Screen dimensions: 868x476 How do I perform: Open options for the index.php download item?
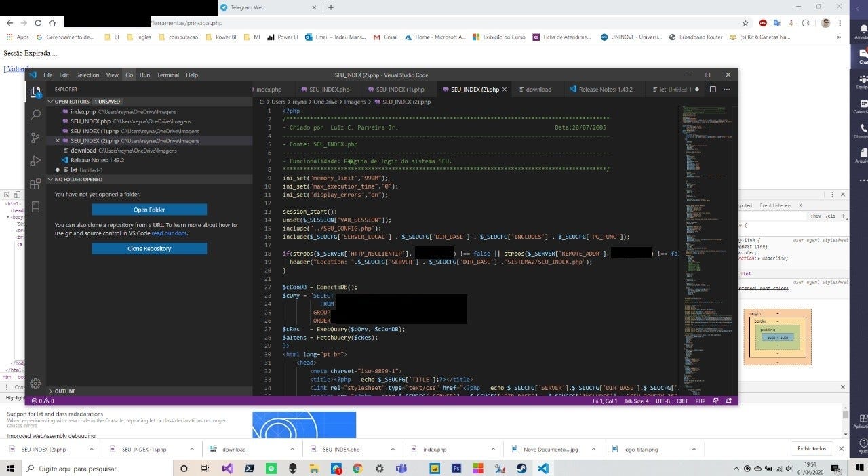pos(493,449)
